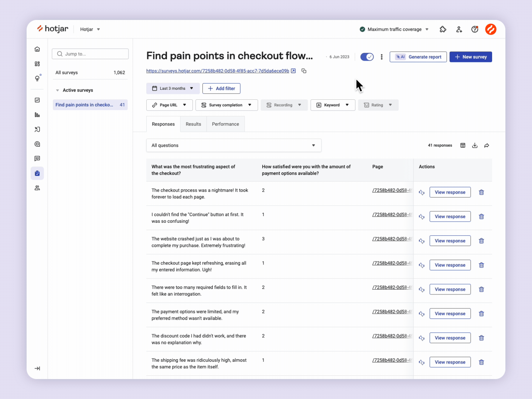532x399 pixels.
Task: Click the Page column header
Action: [378, 167]
